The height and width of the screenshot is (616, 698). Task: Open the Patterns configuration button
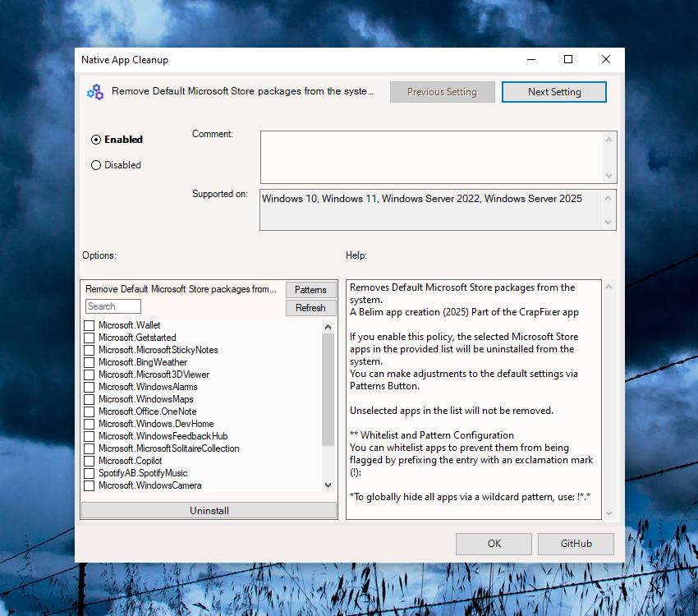(x=310, y=290)
